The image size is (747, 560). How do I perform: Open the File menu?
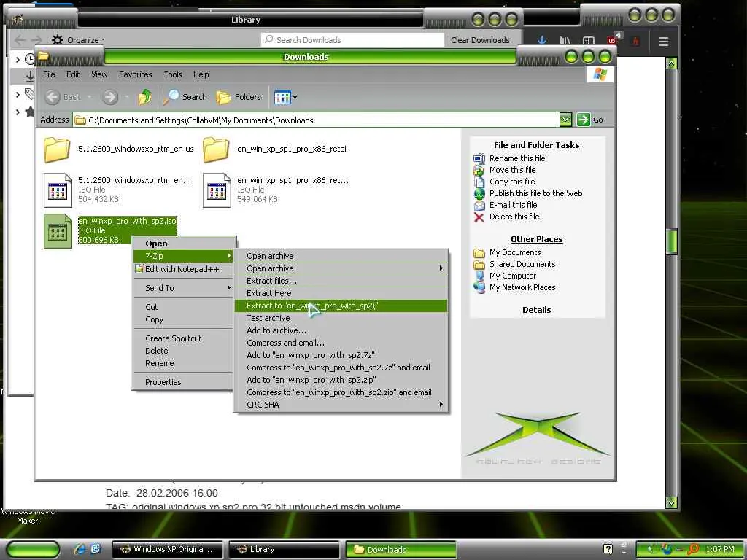tap(49, 74)
